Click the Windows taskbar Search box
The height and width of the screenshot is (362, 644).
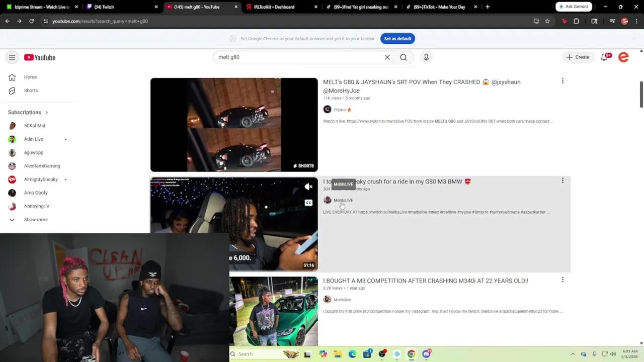click(265, 354)
